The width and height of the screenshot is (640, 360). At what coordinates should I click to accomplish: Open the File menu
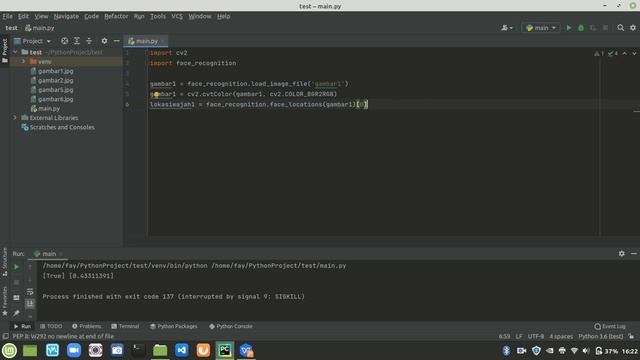coord(7,16)
